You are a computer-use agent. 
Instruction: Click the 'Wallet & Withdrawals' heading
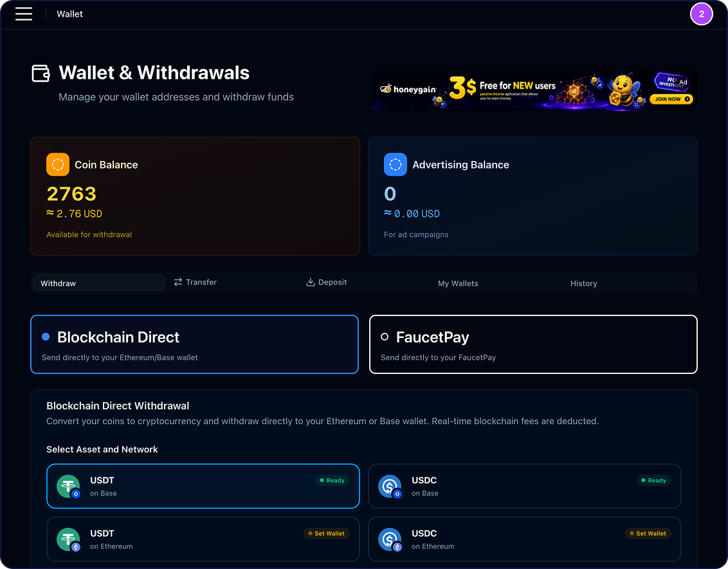pos(154,73)
